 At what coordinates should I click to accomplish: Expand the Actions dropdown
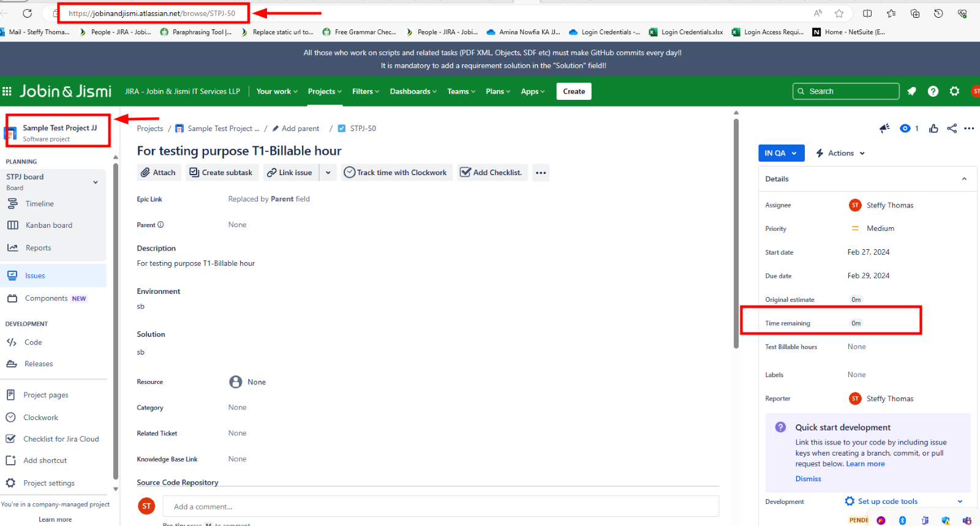pos(841,153)
